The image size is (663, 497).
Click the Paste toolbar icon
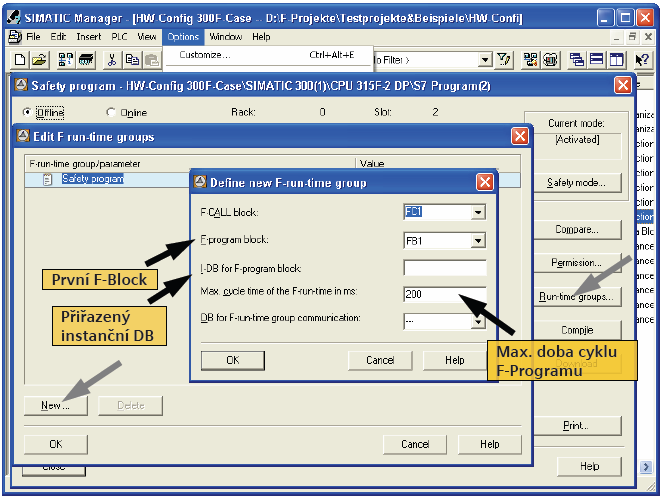pos(151,60)
